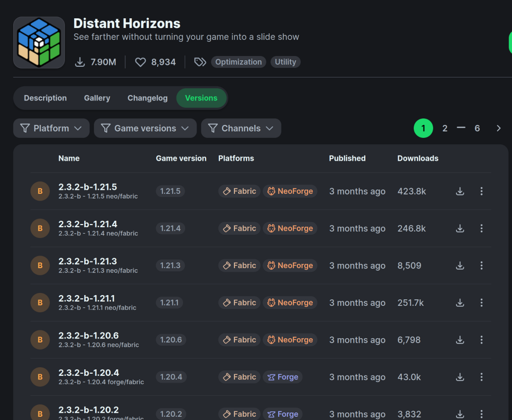The height and width of the screenshot is (420, 512).
Task: Open more options for 2.3.2-b-1.20.2
Action: point(482,414)
